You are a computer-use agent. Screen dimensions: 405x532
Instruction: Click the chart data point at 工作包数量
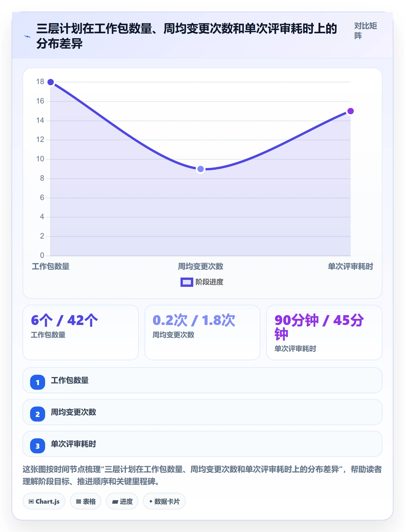(51, 82)
